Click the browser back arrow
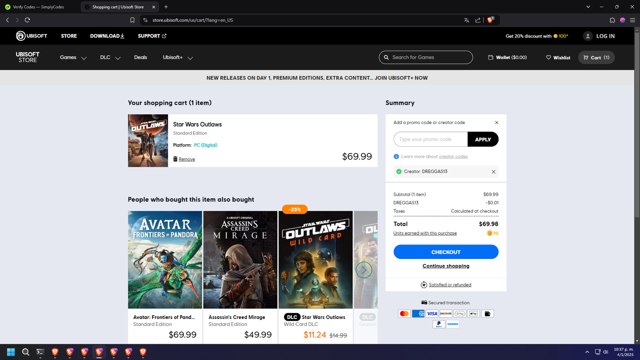Image resolution: width=640 pixels, height=360 pixels. point(7,20)
